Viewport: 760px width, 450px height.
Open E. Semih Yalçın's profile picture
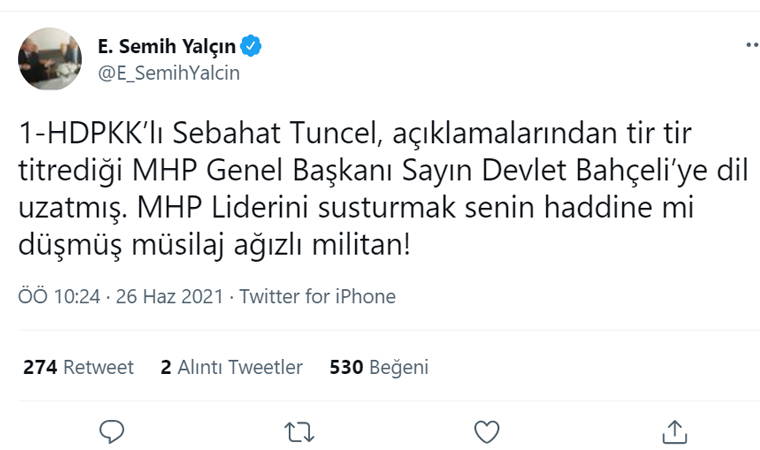pos(50,59)
